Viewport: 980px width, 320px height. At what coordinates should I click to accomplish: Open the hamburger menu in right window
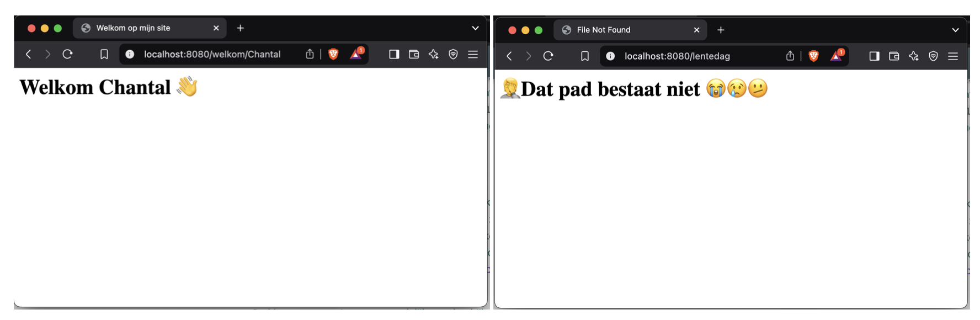(x=953, y=56)
